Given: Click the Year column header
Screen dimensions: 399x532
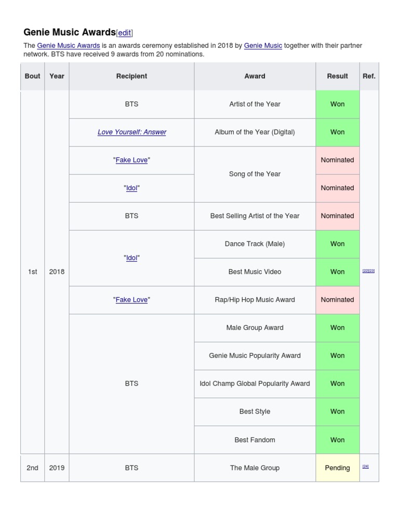Looking at the screenshot, I should (57, 76).
